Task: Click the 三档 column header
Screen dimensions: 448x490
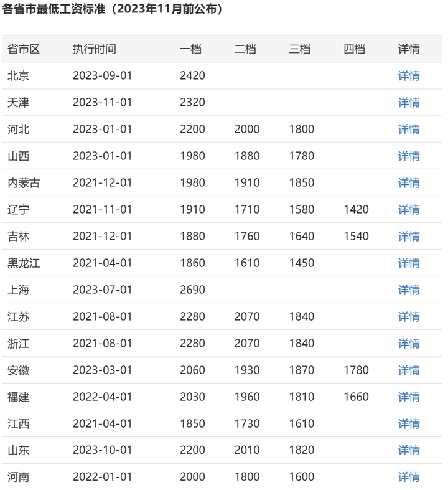Action: [300, 49]
